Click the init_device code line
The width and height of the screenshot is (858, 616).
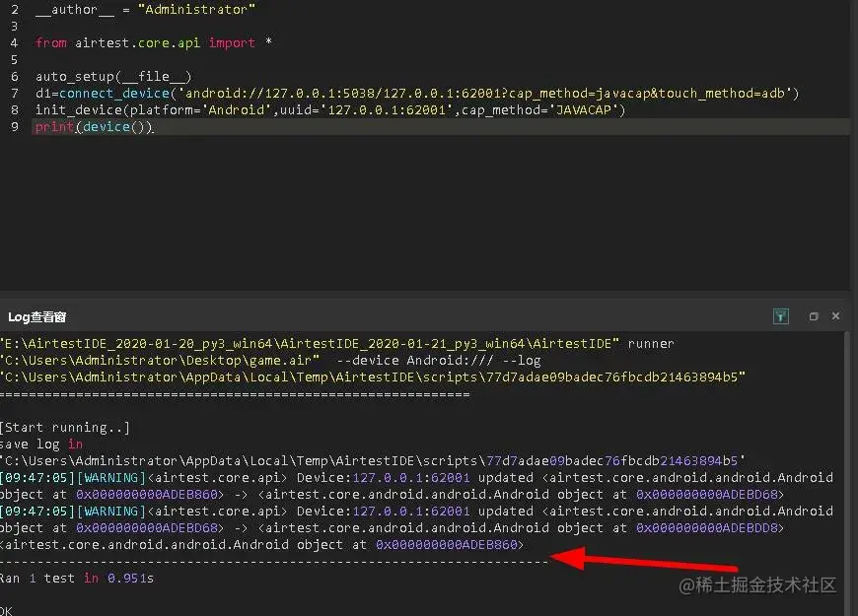pyautogui.click(x=330, y=110)
